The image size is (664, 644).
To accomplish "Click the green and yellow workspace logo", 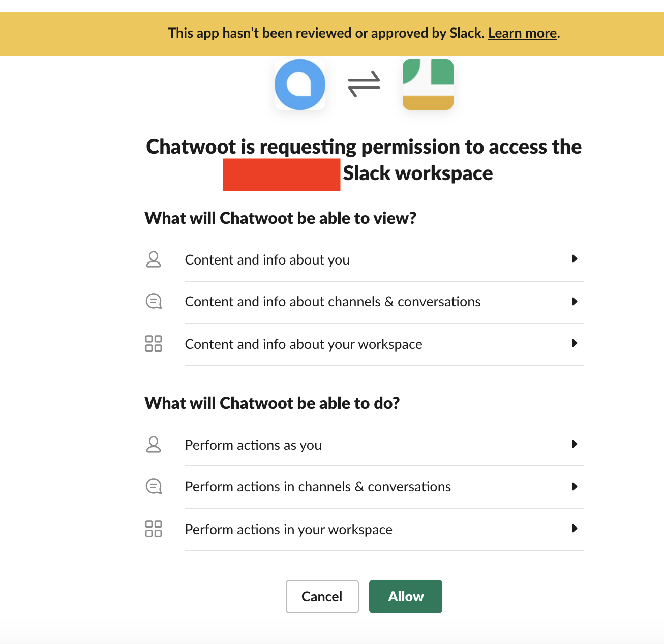I will pyautogui.click(x=428, y=84).
